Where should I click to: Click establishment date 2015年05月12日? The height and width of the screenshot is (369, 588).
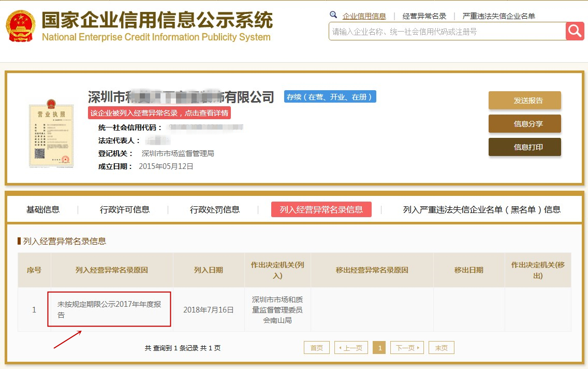coord(166,166)
